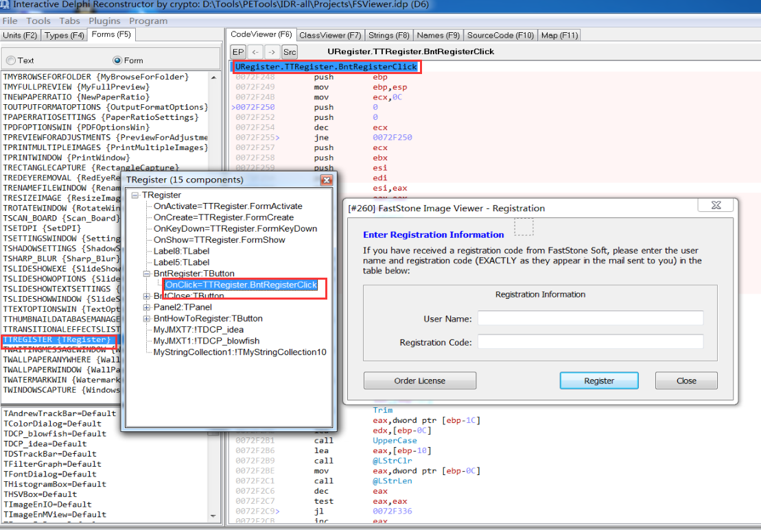Select TSETDPI {SetDPI} form entry
Image resolution: width=761 pixels, height=532 pixels.
tap(43, 228)
